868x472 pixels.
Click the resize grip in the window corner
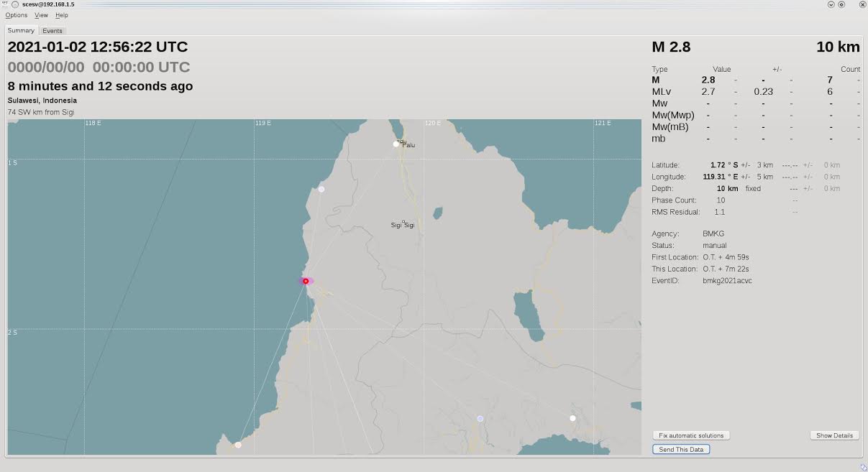tap(863, 467)
